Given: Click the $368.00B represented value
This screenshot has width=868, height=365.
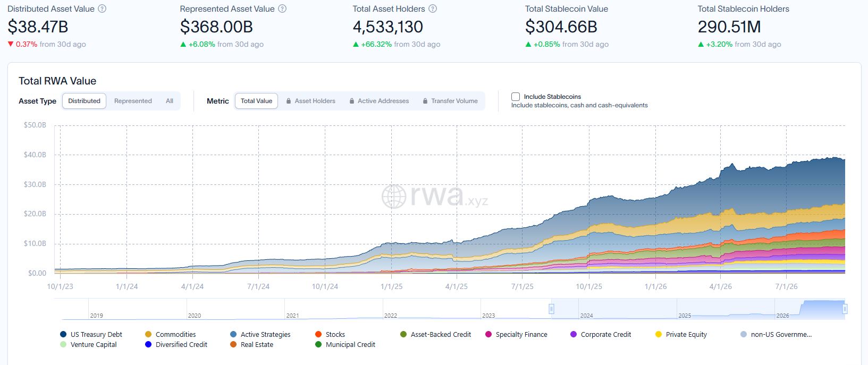Looking at the screenshot, I should [x=216, y=27].
